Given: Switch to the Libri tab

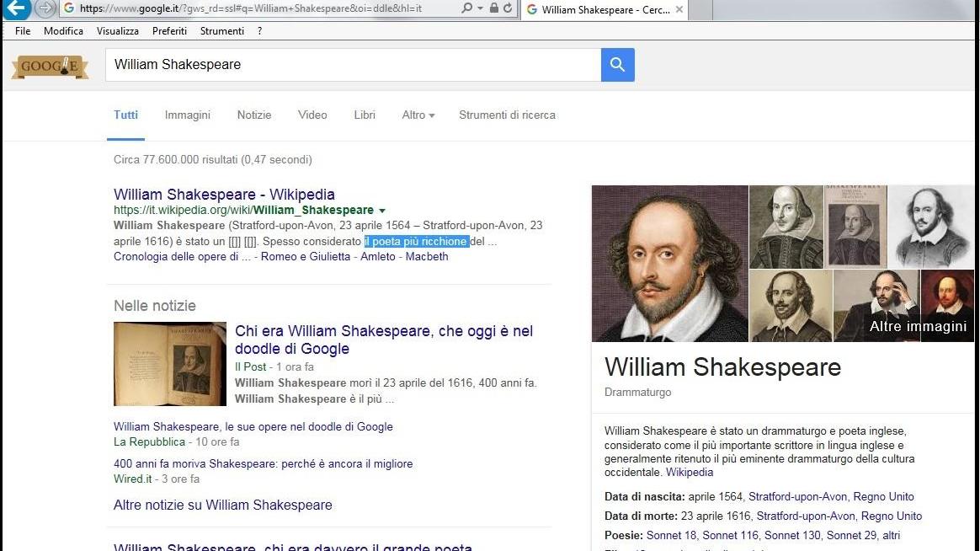Looking at the screenshot, I should (x=365, y=115).
